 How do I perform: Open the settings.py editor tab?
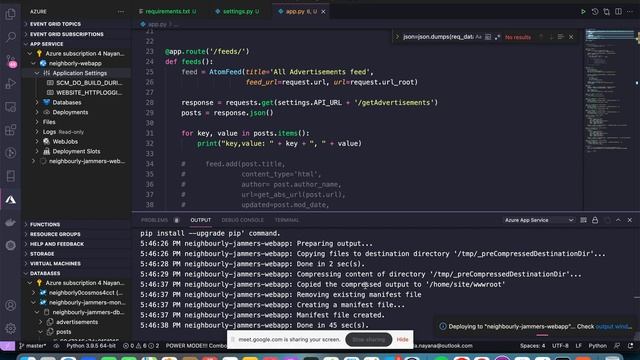tap(237, 12)
